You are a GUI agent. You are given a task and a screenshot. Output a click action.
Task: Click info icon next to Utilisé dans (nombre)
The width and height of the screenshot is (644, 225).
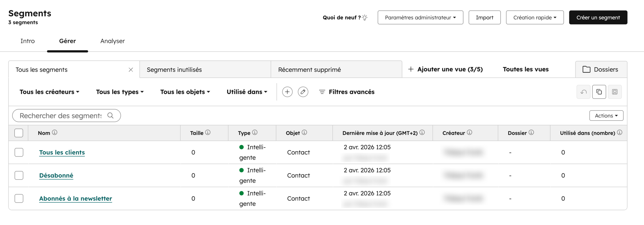(619, 132)
